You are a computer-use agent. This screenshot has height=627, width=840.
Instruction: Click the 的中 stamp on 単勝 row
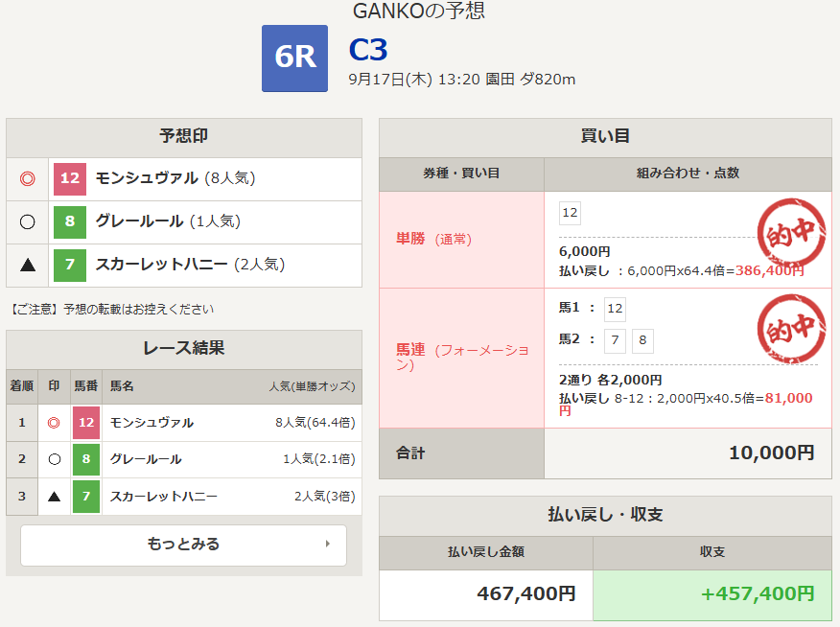792,233
